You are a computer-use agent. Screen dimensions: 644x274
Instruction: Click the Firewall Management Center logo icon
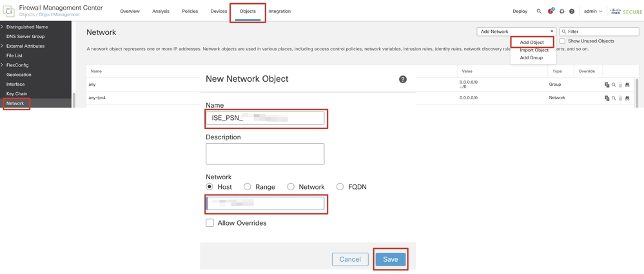(9, 11)
